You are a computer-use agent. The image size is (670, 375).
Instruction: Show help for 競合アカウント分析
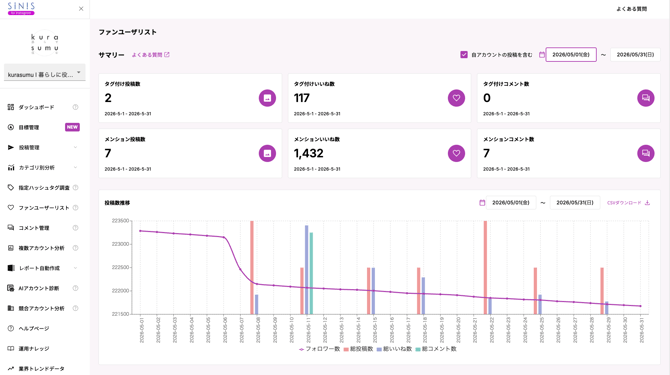75,308
